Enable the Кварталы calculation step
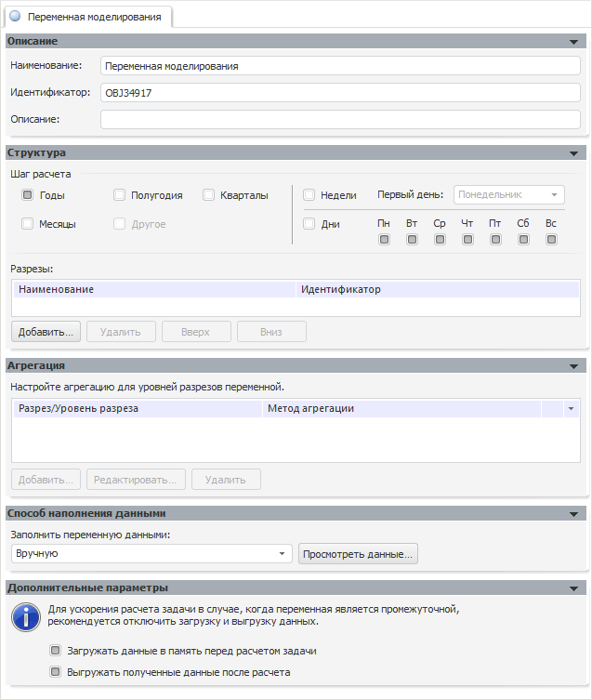Screen dimensions: 592x700 208,195
